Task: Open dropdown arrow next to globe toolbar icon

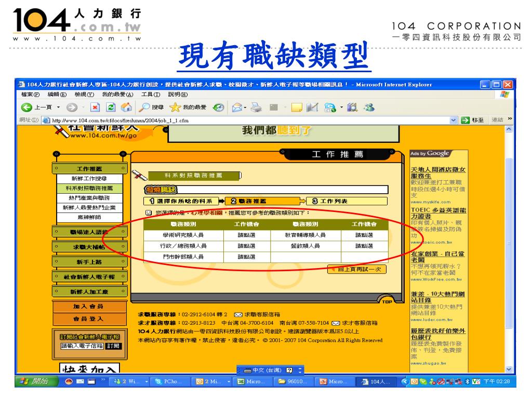Action: (341, 108)
